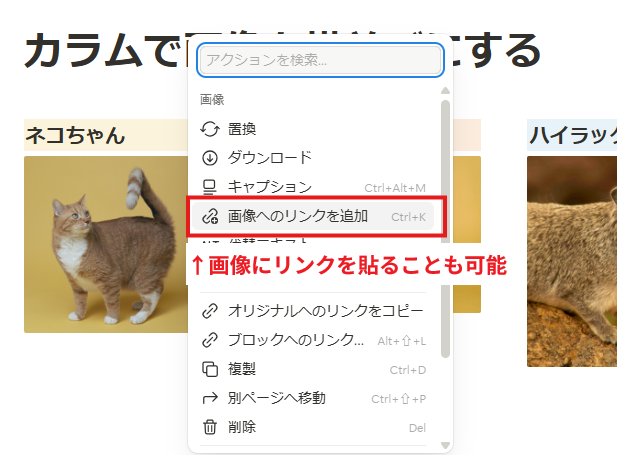Click the ネコちゃん heading text
The image size is (617, 455).
click(x=75, y=135)
